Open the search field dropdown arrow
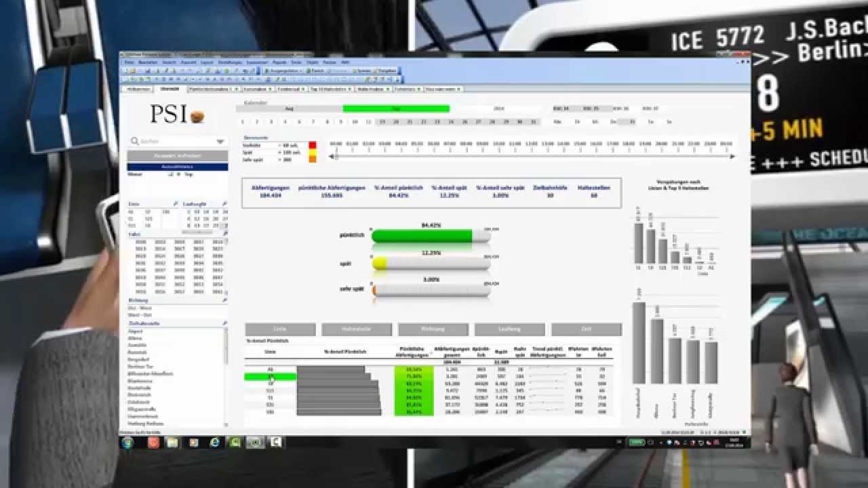The image size is (868, 488). (220, 142)
